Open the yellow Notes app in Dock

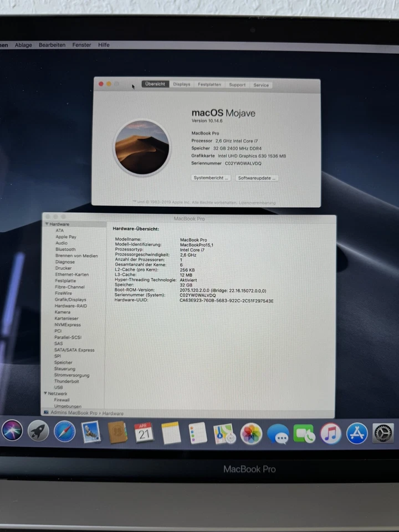pyautogui.click(x=171, y=433)
